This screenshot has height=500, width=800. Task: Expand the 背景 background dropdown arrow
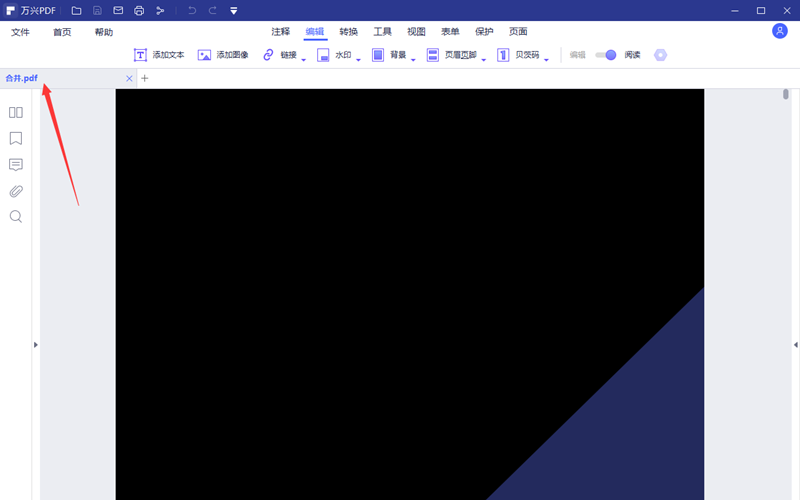413,59
